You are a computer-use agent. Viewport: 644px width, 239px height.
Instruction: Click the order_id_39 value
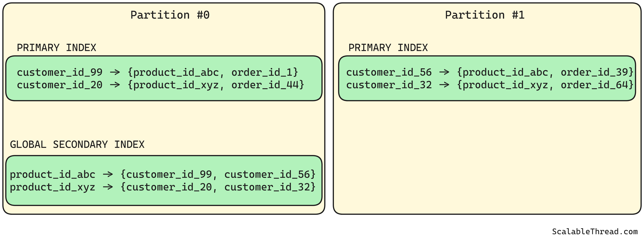tap(596, 72)
